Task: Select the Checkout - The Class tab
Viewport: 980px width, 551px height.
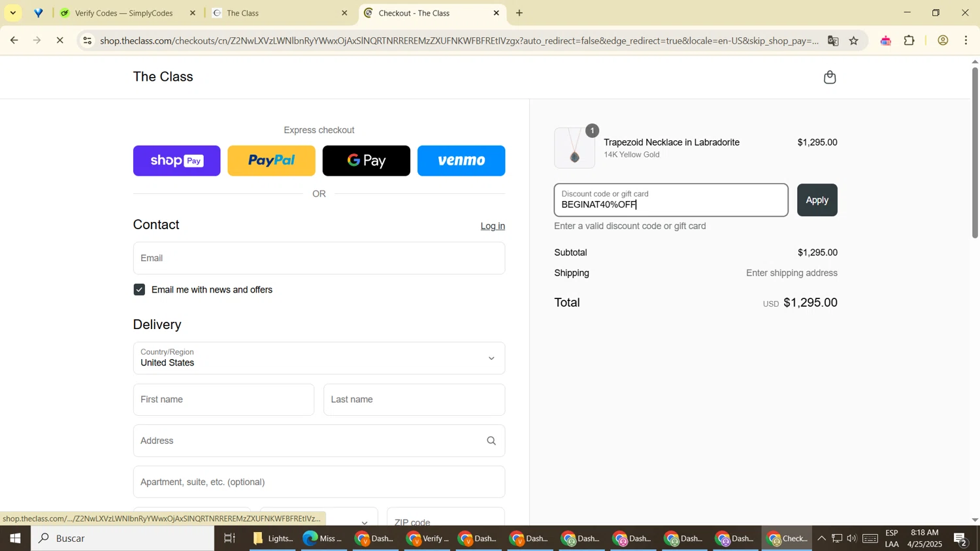Action: click(431, 13)
